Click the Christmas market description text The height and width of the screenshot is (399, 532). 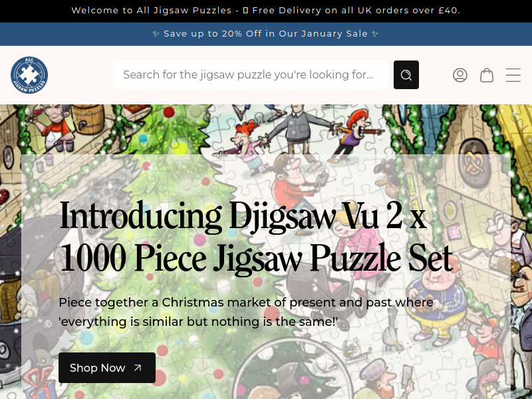tap(246, 312)
